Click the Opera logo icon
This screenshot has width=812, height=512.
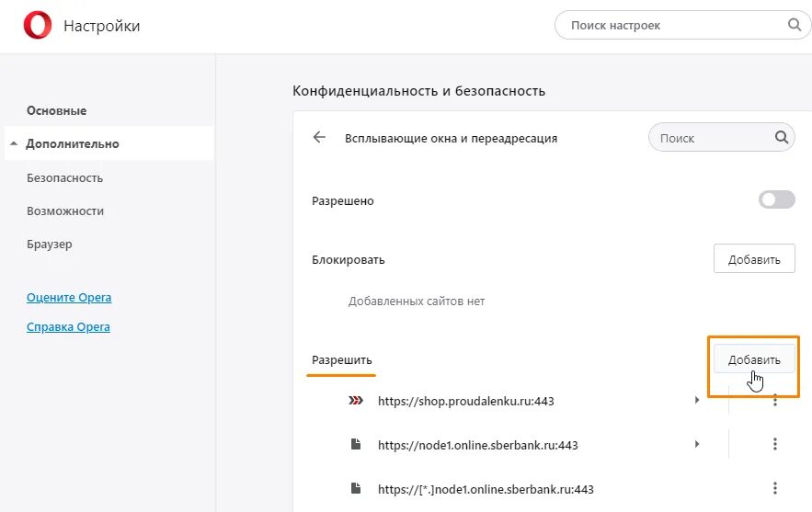tap(37, 26)
